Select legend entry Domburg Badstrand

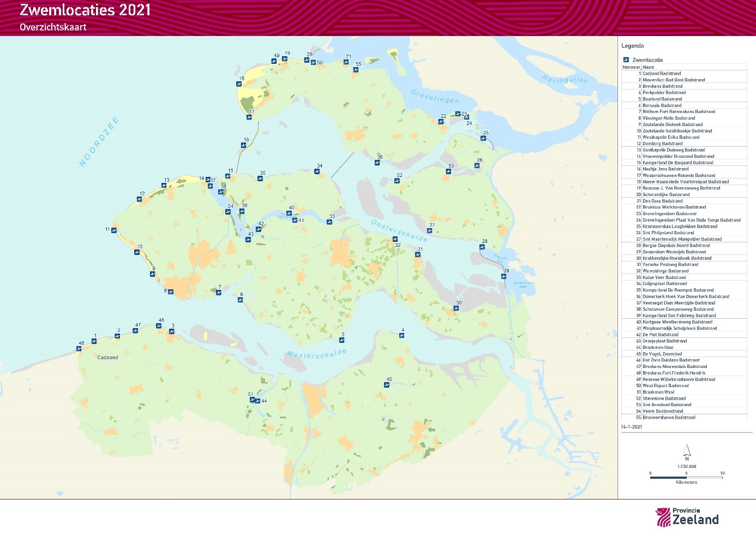click(x=662, y=144)
